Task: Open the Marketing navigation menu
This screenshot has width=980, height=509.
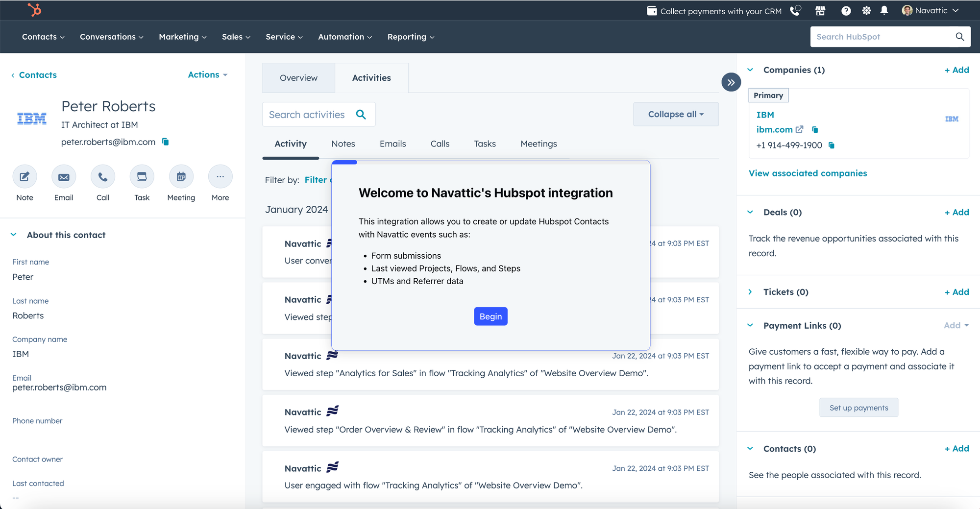Action: tap(183, 37)
